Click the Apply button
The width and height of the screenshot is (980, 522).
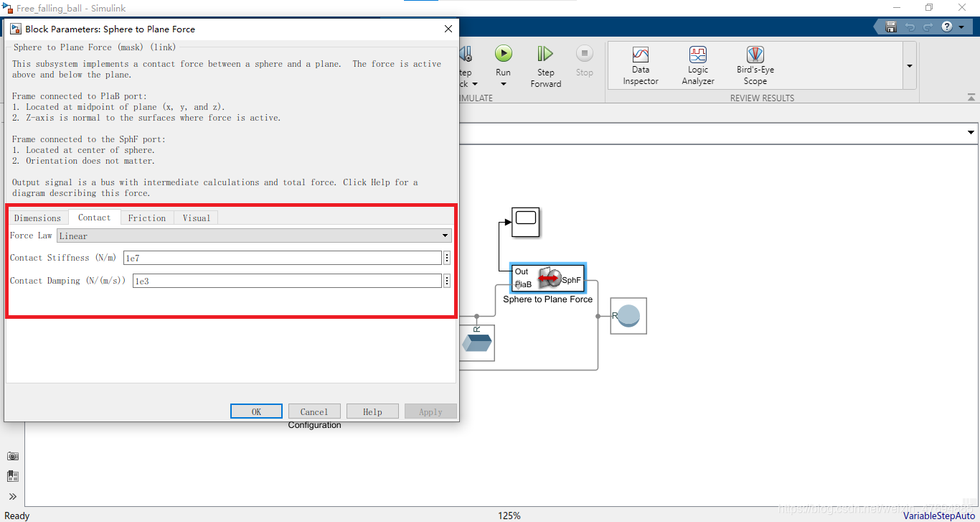[x=430, y=411]
